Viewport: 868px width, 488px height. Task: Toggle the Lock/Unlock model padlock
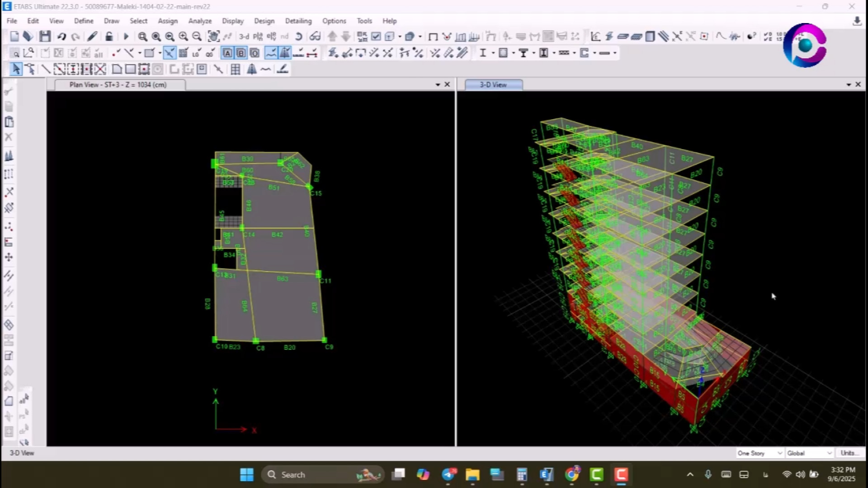[109, 37]
